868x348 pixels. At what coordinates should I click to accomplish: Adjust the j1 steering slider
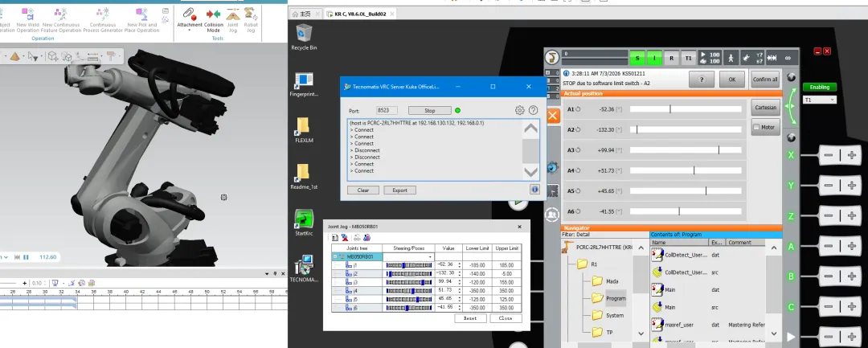(x=408, y=265)
